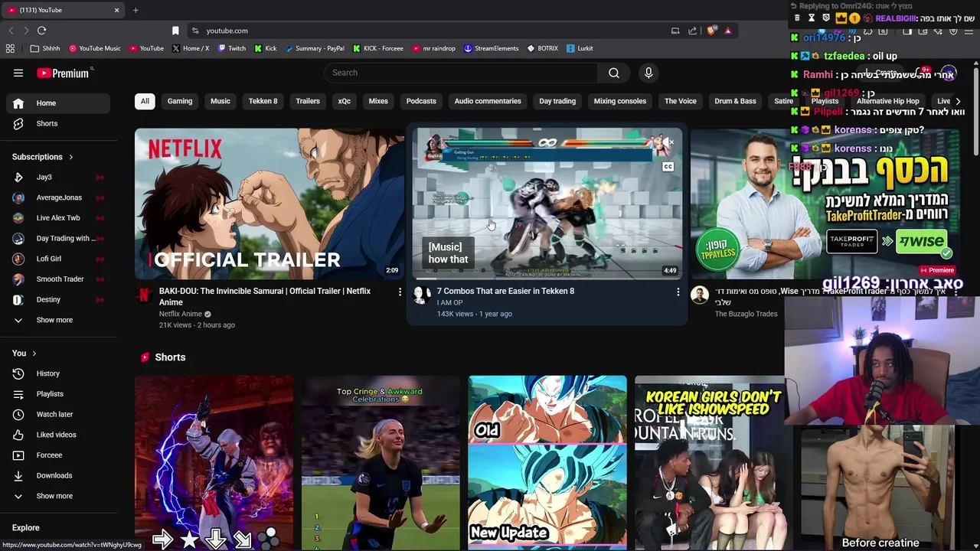Open 7 Combos Easier in Tekken 8 title

coord(505,291)
